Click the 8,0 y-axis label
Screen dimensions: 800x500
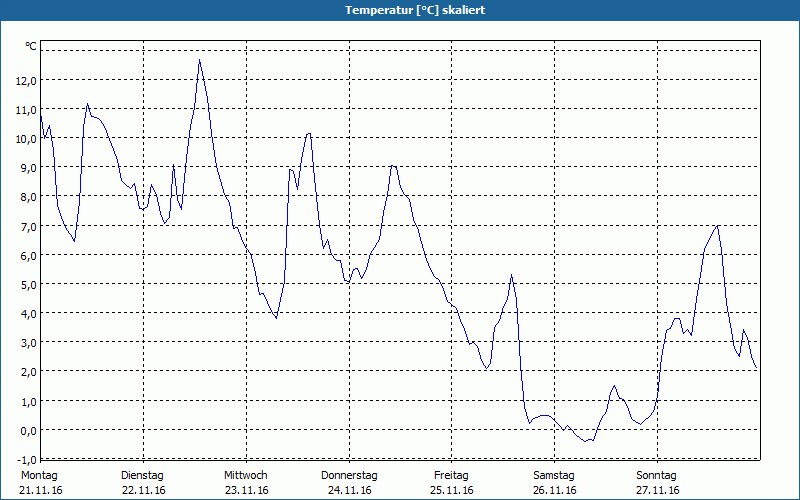(29, 197)
